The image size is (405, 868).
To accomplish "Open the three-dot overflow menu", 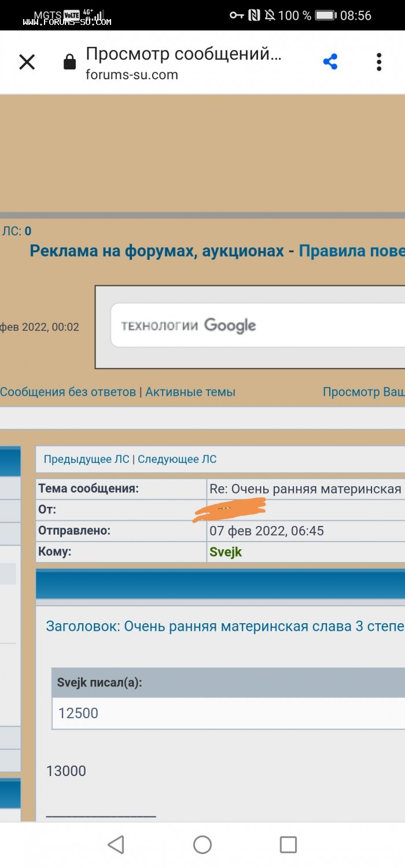I will [378, 62].
